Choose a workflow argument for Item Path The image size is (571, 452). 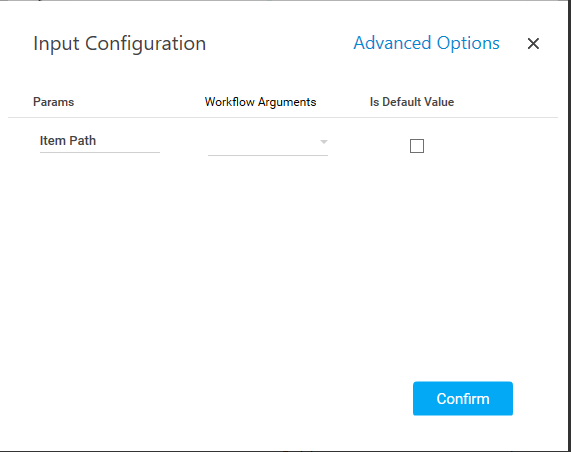(x=268, y=144)
